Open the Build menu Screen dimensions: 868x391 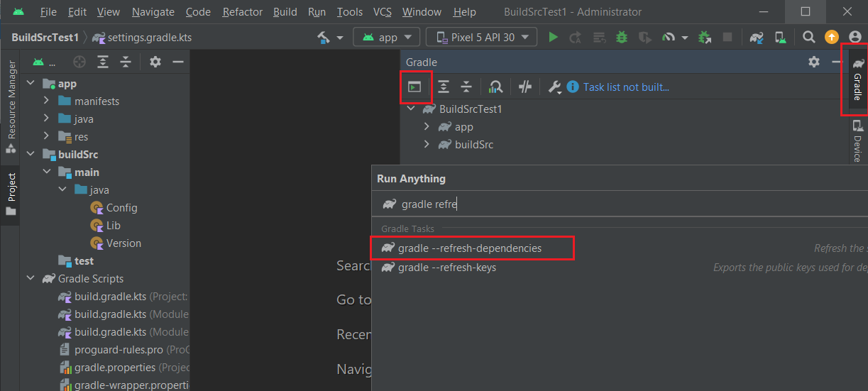click(285, 12)
